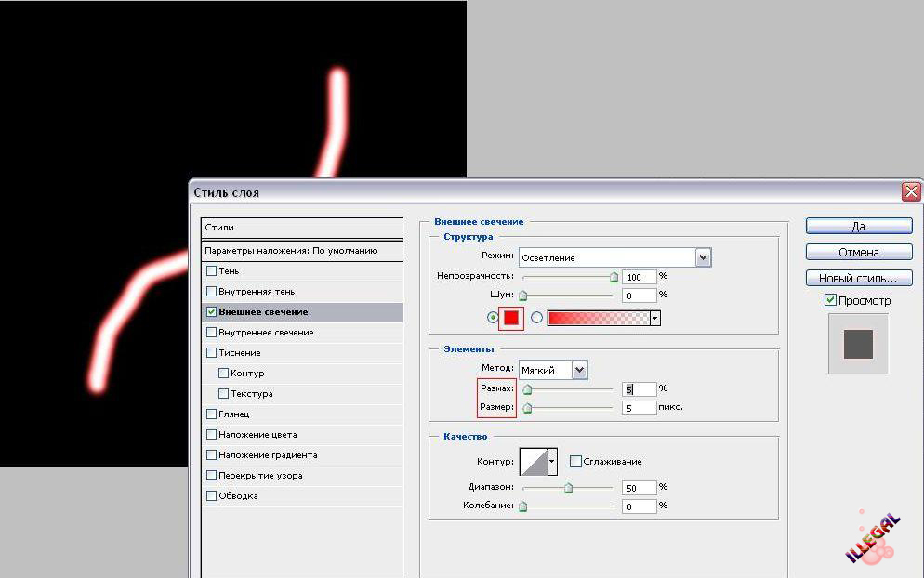Expand the Режим blend mode dropdown
This screenshot has width=924, height=578.
click(x=703, y=257)
